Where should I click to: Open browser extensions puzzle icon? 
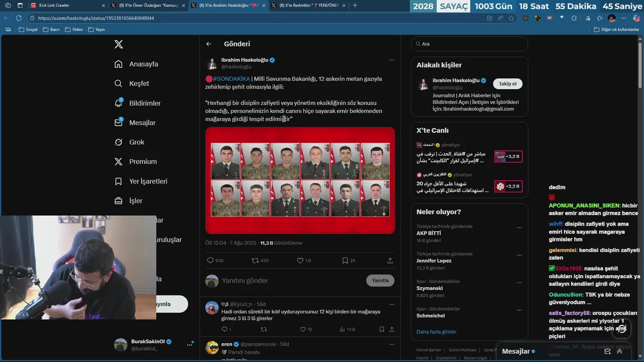point(574,18)
